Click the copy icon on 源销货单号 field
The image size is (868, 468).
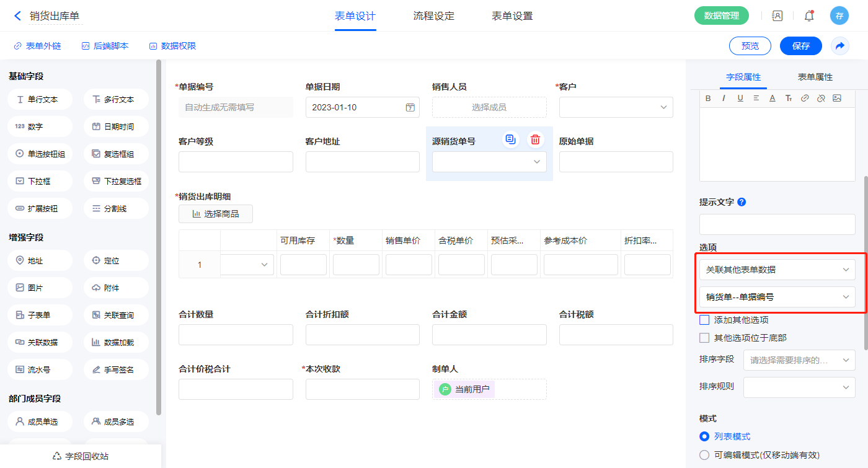510,139
